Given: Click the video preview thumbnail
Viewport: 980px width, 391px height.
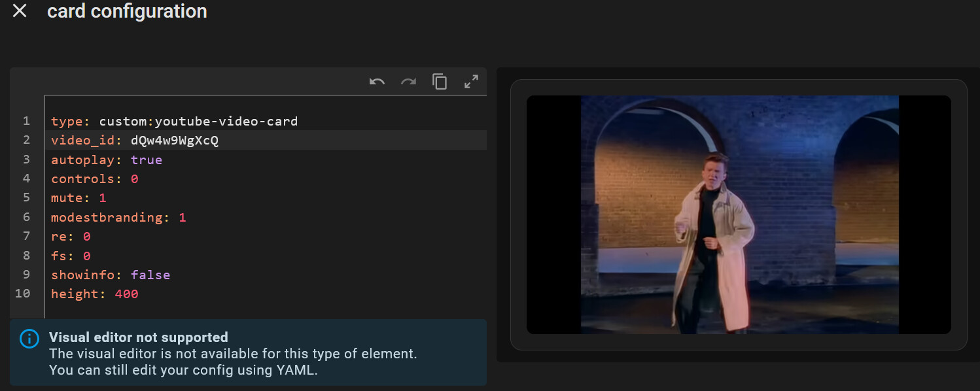Looking at the screenshot, I should click(739, 214).
